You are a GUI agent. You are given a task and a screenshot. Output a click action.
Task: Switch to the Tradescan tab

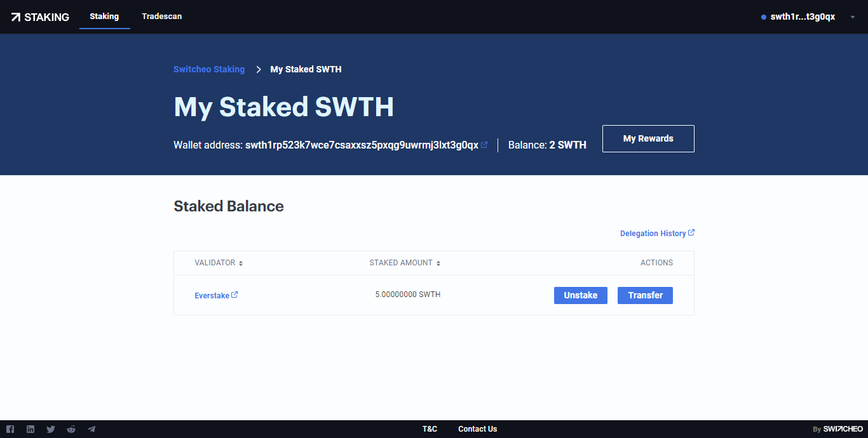coord(162,17)
